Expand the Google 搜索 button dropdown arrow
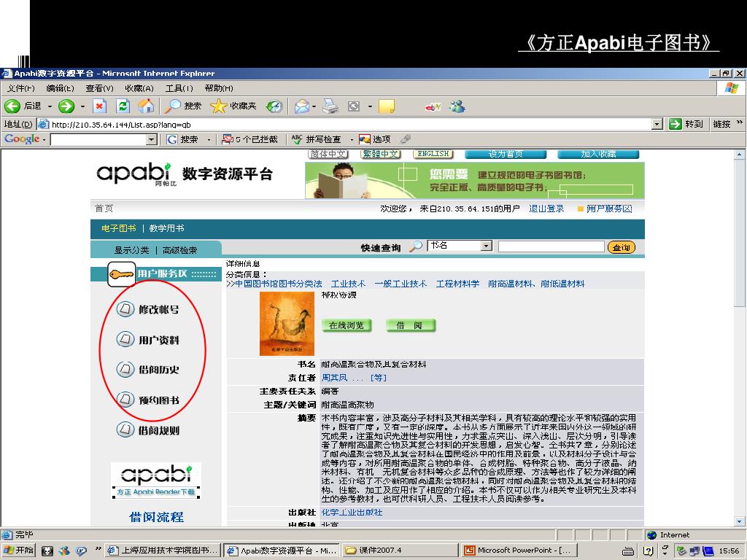Image resolution: width=747 pixels, height=560 pixels. [x=209, y=139]
